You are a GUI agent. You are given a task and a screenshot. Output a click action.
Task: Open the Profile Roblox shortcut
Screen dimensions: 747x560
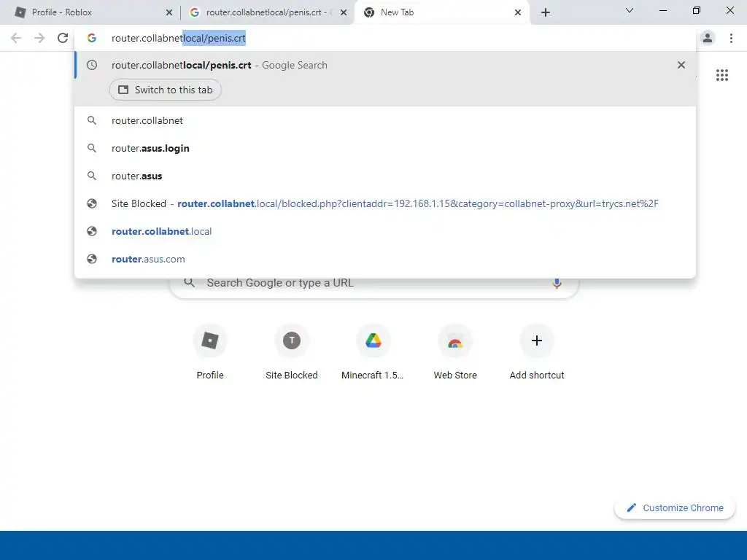pyautogui.click(x=210, y=352)
